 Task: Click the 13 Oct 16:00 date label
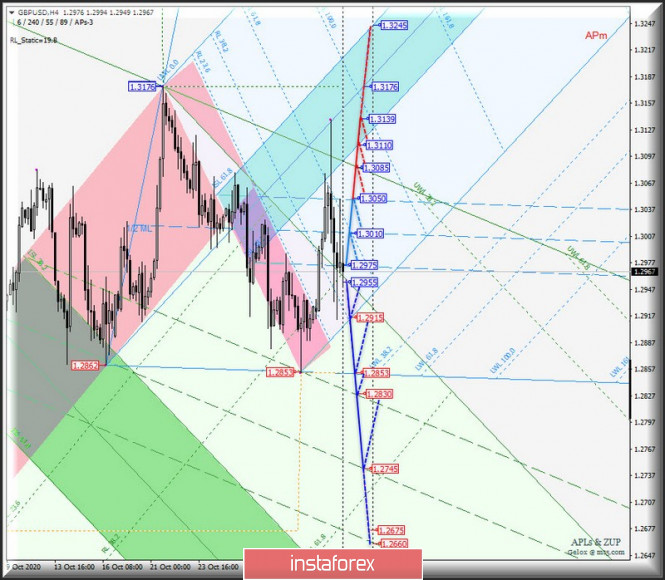pos(75,567)
